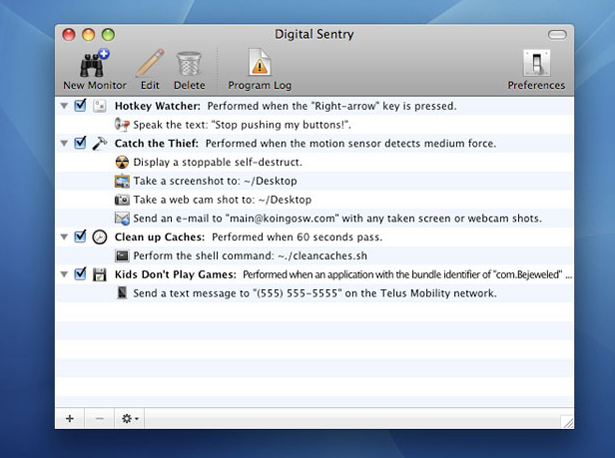Click the window resize grip corner

point(568,422)
